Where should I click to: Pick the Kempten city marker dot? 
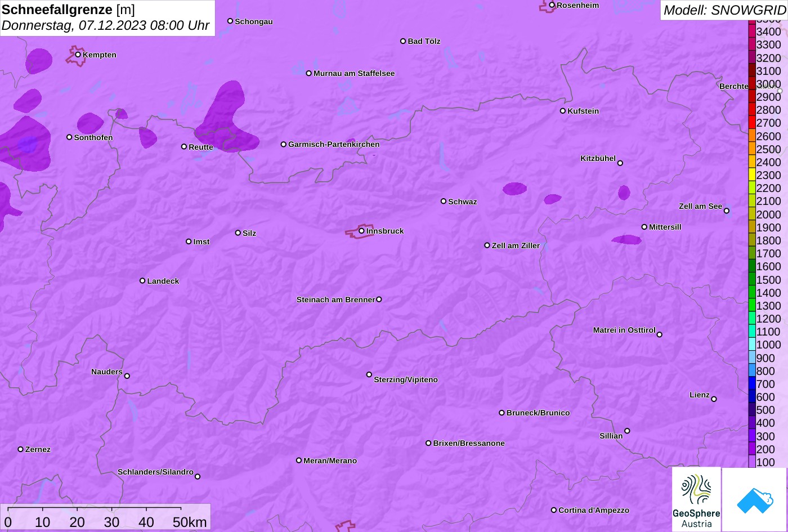pyautogui.click(x=78, y=55)
